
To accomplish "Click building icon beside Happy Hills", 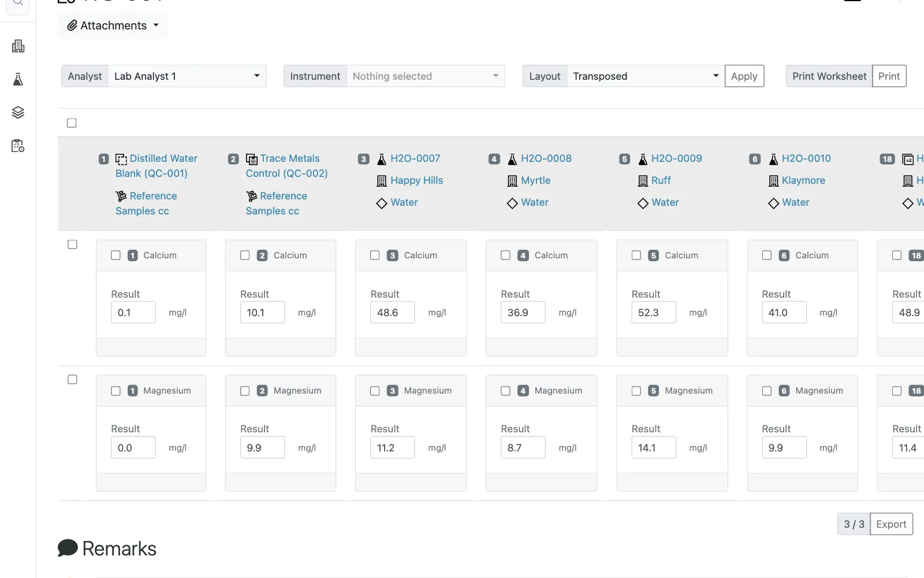I will pos(382,181).
